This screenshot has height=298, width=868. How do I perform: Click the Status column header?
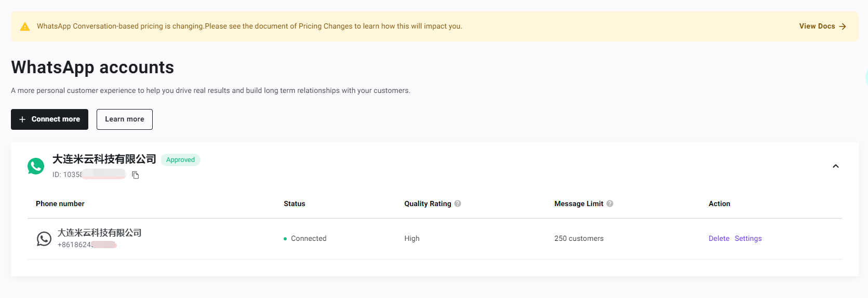(294, 204)
